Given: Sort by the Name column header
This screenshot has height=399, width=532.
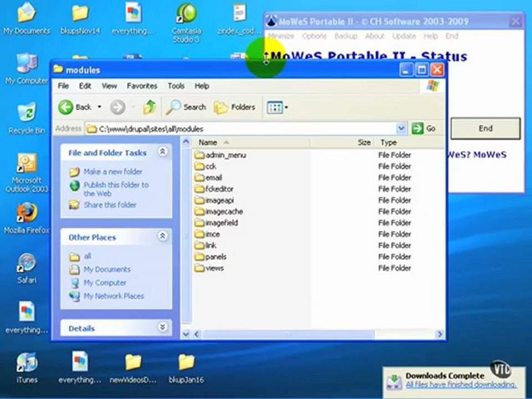Looking at the screenshot, I should [x=250, y=142].
